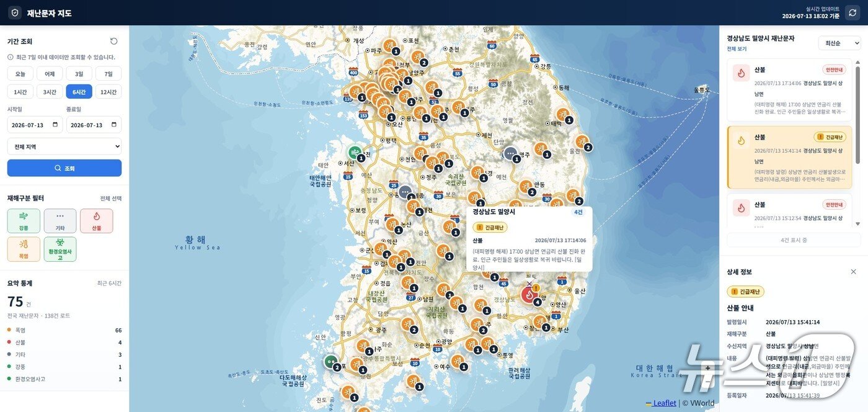Open the calendar picker for 시작일

pos(55,125)
